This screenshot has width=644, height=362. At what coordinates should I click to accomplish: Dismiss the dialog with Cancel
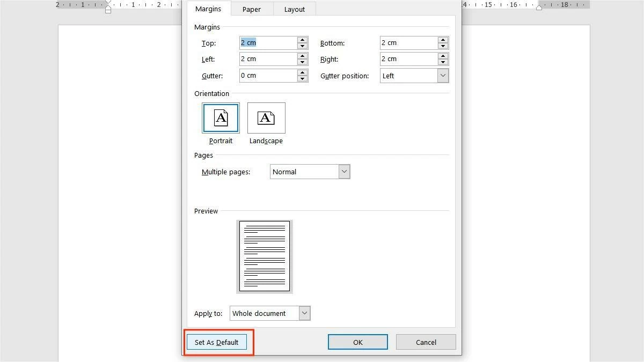point(426,342)
